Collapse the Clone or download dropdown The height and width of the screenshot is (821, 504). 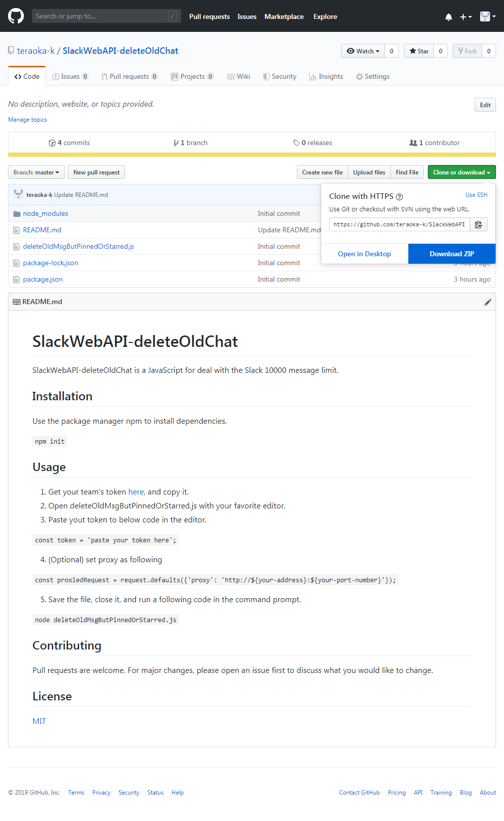click(x=461, y=172)
